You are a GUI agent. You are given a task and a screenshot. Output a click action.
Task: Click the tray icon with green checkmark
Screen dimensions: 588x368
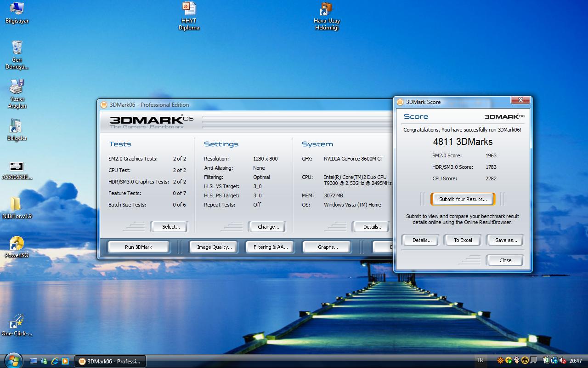[509, 361]
